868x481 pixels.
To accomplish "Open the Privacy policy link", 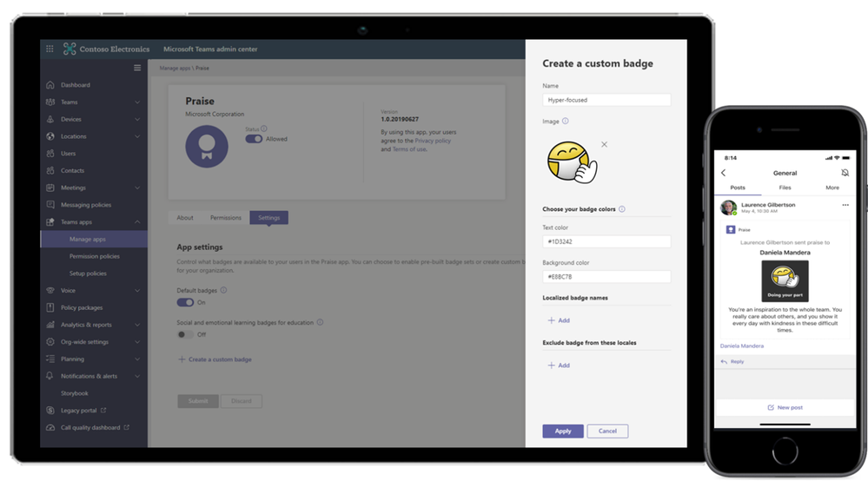I will pyautogui.click(x=433, y=141).
